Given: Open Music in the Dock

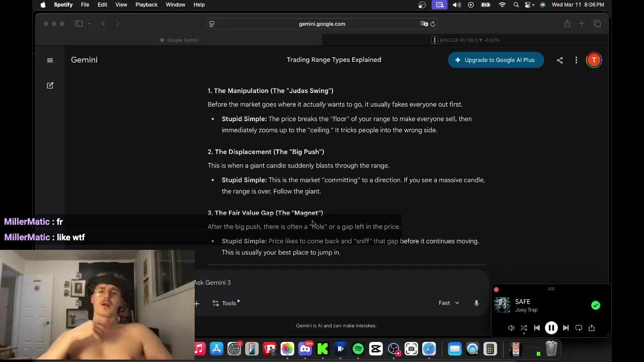Looking at the screenshot, I should pyautogui.click(x=199, y=349).
